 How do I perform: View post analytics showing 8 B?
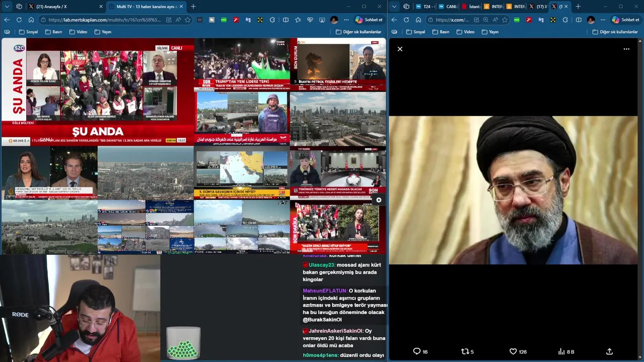[566, 351]
